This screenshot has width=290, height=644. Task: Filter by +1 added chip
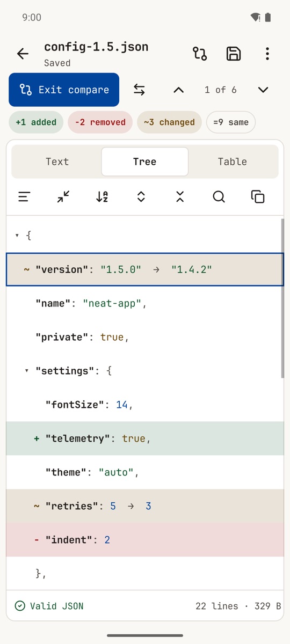[x=36, y=122]
